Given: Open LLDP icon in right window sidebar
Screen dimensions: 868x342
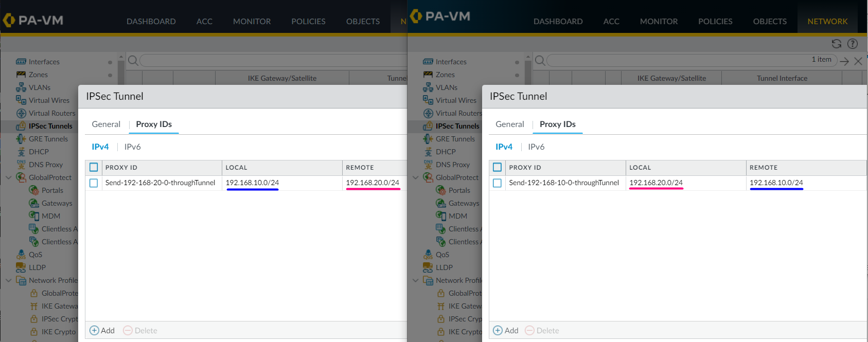Looking at the screenshot, I should tap(428, 267).
